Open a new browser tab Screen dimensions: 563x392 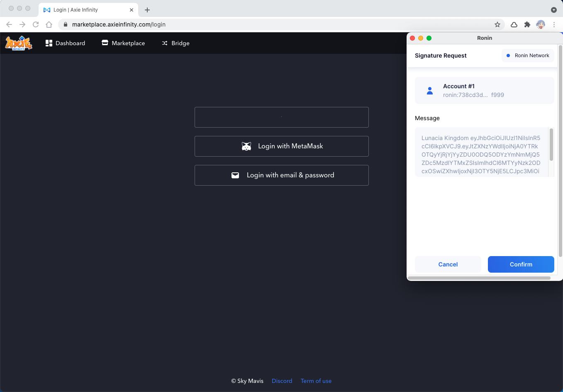pos(147,10)
